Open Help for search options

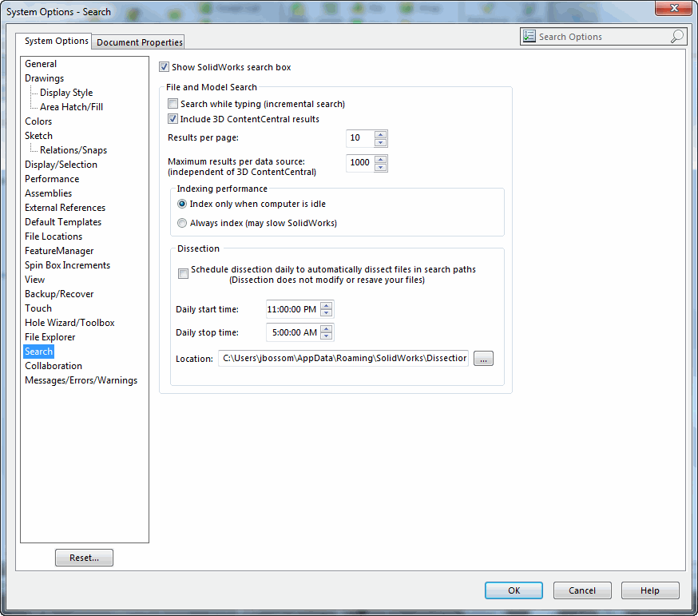[x=650, y=590]
